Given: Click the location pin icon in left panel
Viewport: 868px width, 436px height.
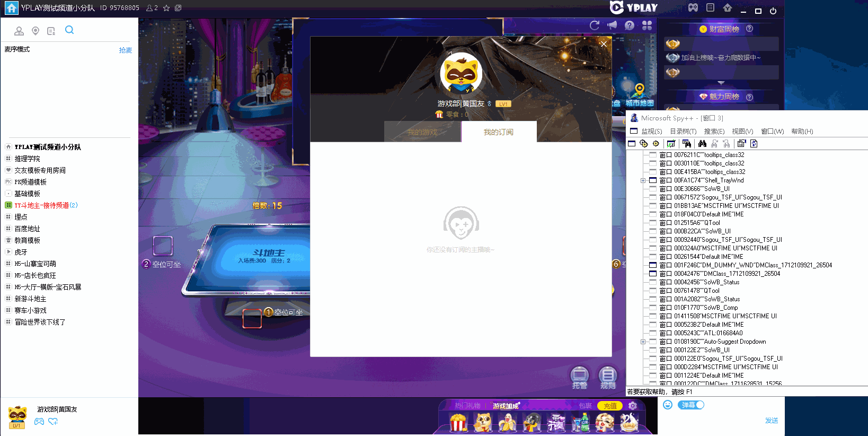Looking at the screenshot, I should pos(36,31).
